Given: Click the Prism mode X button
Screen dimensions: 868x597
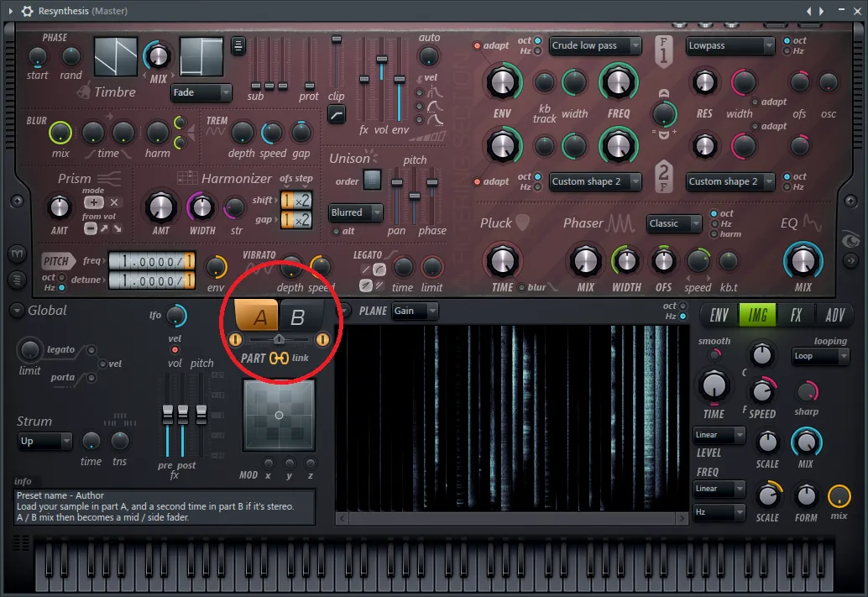Looking at the screenshot, I should 114,202.
